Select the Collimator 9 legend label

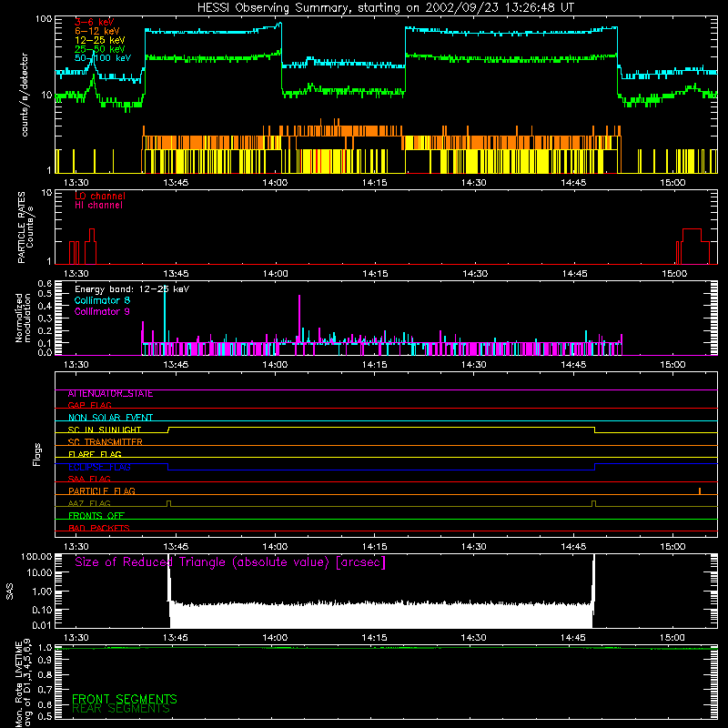click(x=102, y=311)
